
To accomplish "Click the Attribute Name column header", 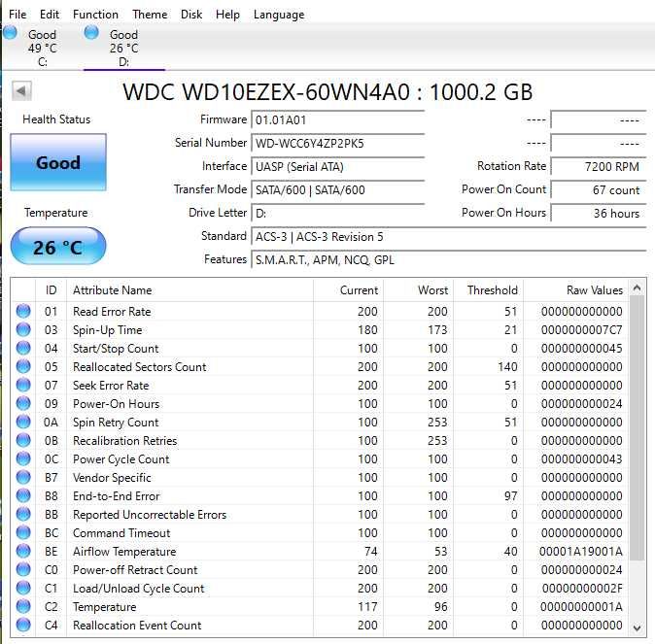I will [190, 290].
